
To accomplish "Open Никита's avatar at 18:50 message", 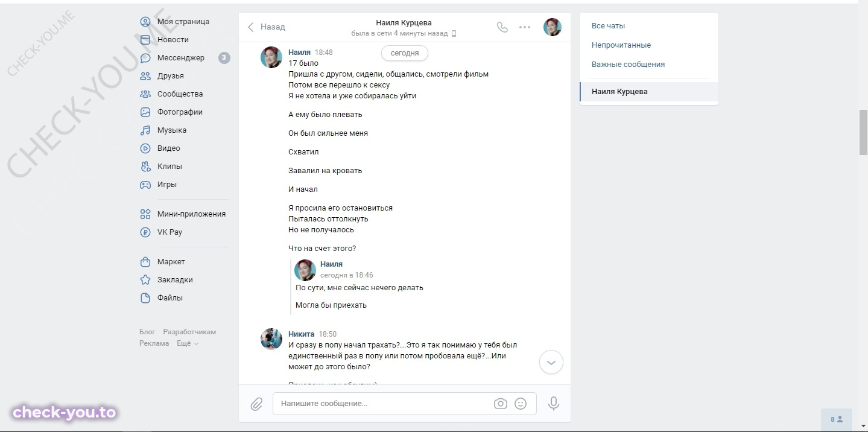I will pos(271,339).
